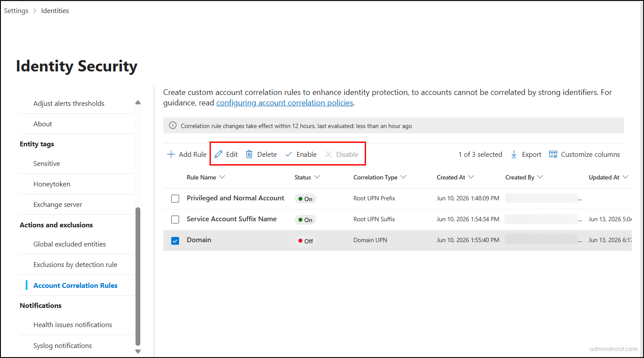Uncheck the Domain rule checkbox
This screenshot has height=358, width=644.
(x=175, y=240)
